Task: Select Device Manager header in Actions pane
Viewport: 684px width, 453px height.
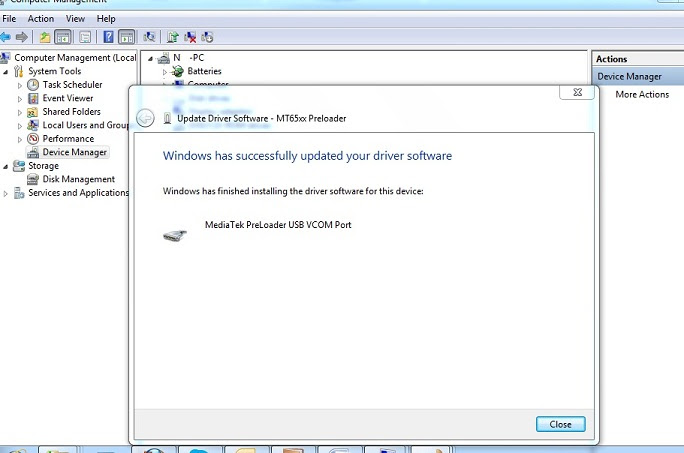Action: 638,76
